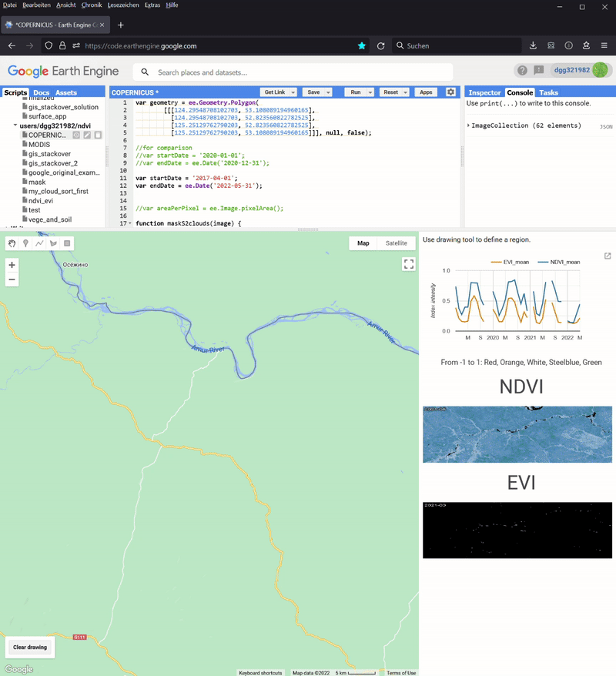Collapse the users/dgg321982/ndvi folder
Screen dimensions: 616x676
pos(15,125)
